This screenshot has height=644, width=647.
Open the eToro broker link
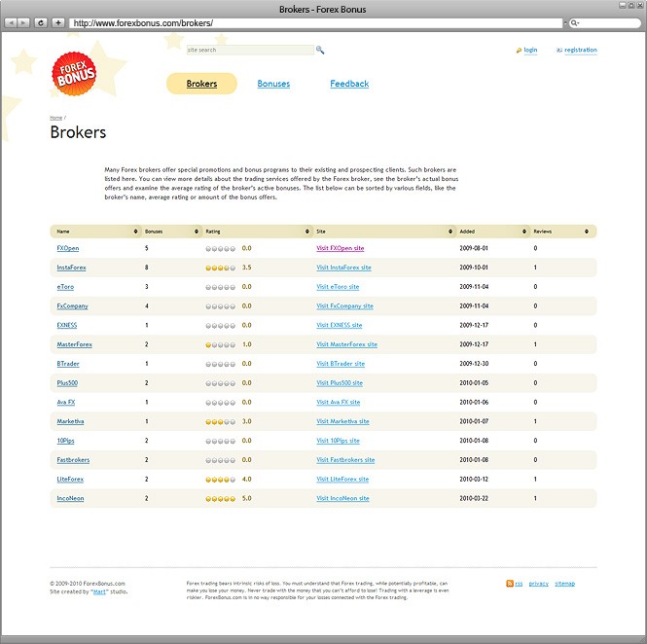click(x=65, y=287)
